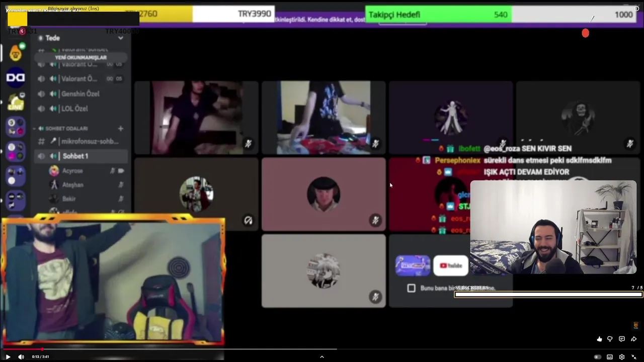Select user Bekir in Sohbet 1
Viewport: 644px width, 362px height.
click(68, 199)
